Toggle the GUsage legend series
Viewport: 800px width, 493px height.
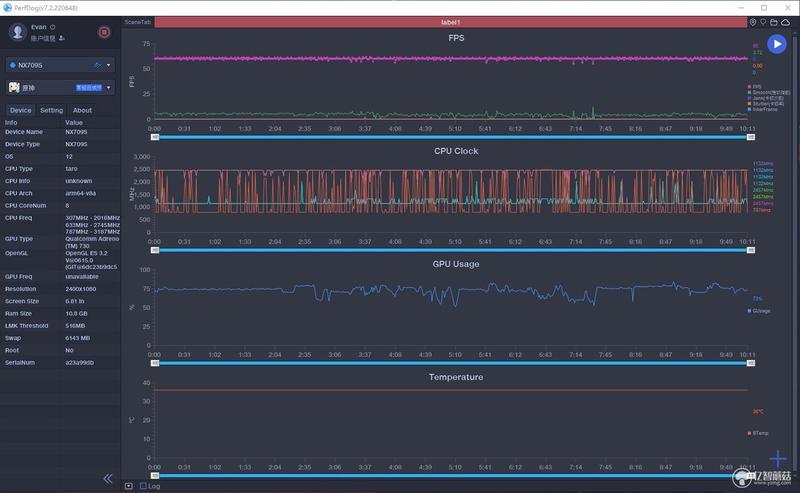759,311
